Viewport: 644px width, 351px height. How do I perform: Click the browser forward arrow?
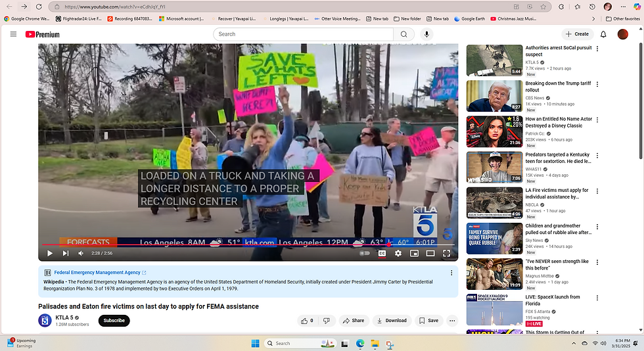click(x=24, y=7)
